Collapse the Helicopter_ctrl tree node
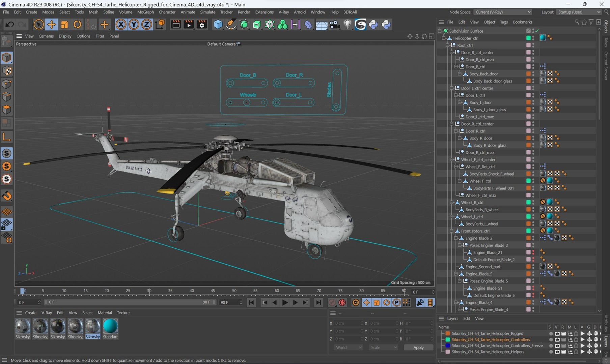Viewport: 610px width, 364px height. point(444,38)
